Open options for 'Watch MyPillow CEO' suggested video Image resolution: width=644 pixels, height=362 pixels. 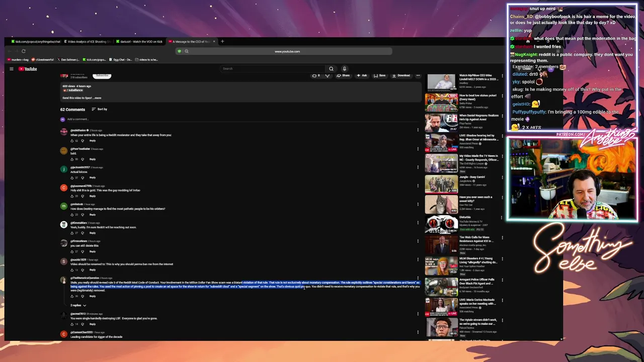coord(501,76)
